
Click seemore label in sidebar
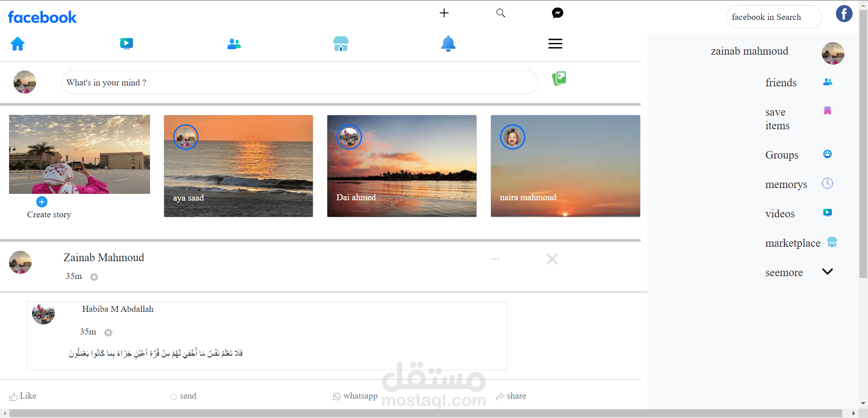pos(784,272)
